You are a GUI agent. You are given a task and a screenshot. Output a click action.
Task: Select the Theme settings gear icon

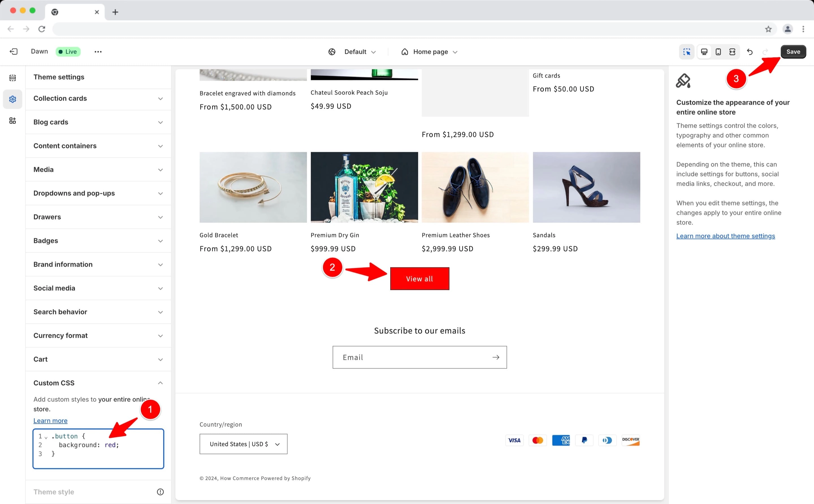point(13,99)
